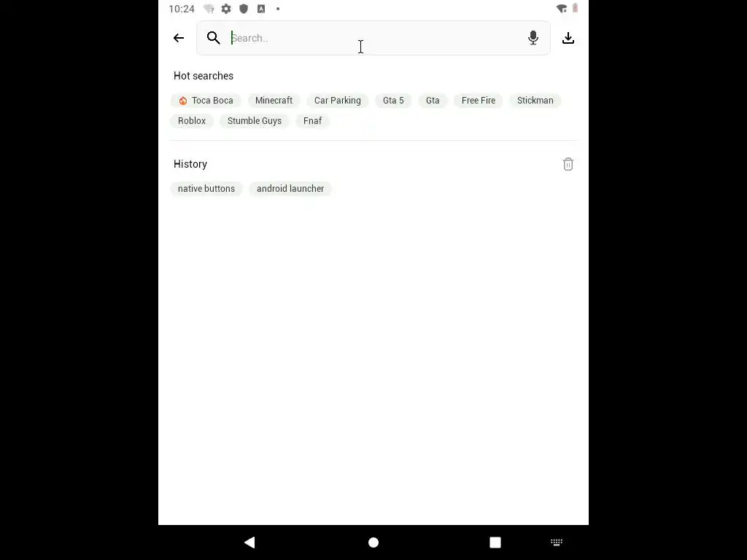
Task: Select the android launcher history chip
Action: click(290, 189)
